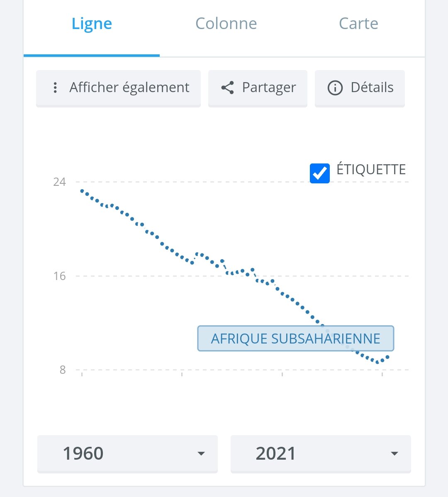Click the 16 y-axis label
448x497 pixels.
(60, 276)
